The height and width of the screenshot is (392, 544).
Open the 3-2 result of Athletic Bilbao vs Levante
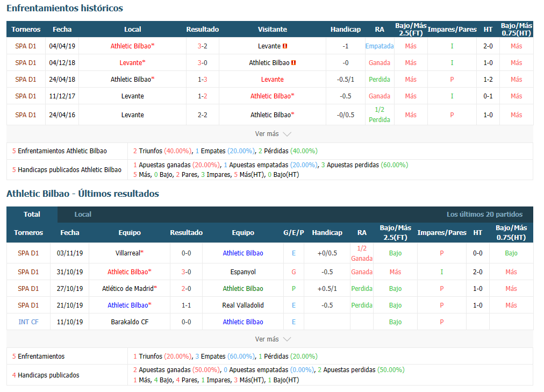[x=203, y=46]
